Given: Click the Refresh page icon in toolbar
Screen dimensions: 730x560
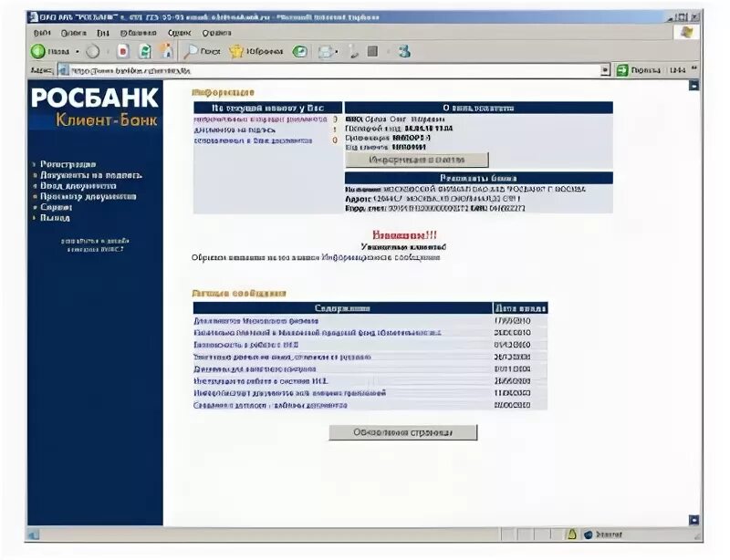Looking at the screenshot, I should click(145, 51).
